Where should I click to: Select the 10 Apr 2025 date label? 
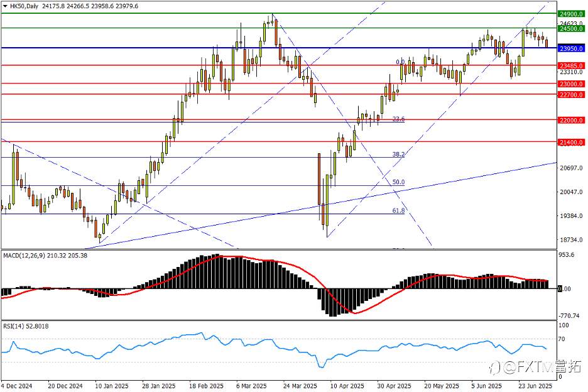(347, 386)
